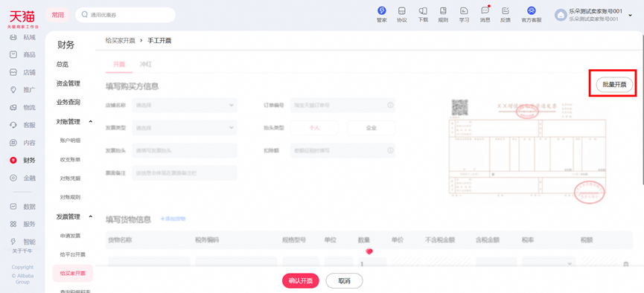Open 总览 in finance menu
The width and height of the screenshot is (644, 293).
point(63,65)
